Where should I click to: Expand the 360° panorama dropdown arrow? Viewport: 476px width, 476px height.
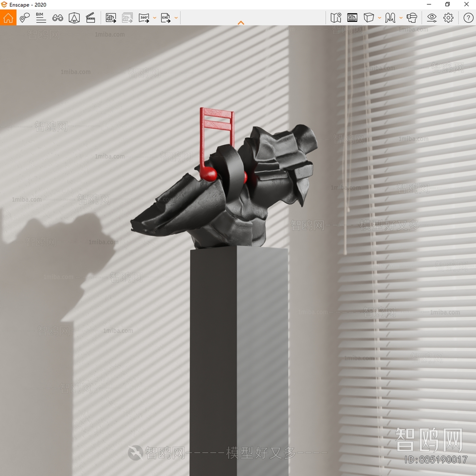155,18
